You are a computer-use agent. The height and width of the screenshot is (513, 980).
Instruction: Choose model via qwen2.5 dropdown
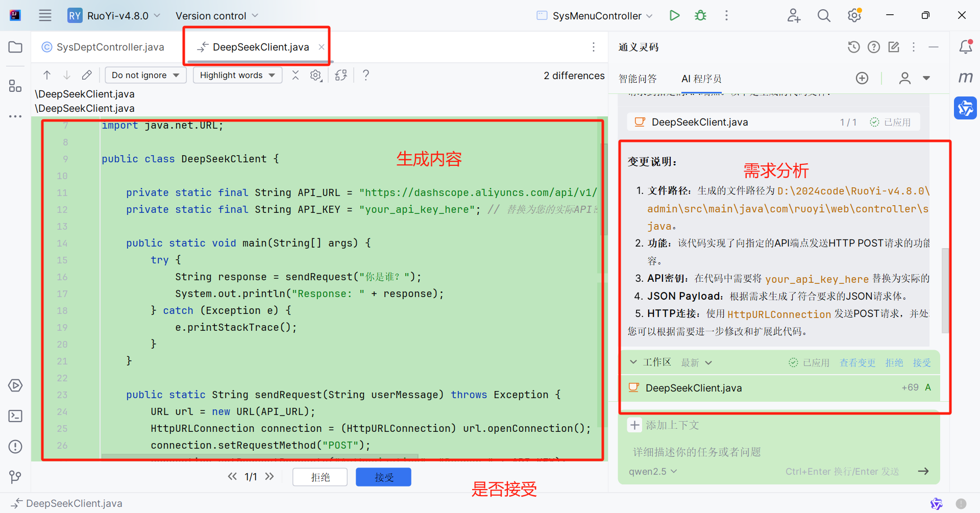(x=653, y=471)
